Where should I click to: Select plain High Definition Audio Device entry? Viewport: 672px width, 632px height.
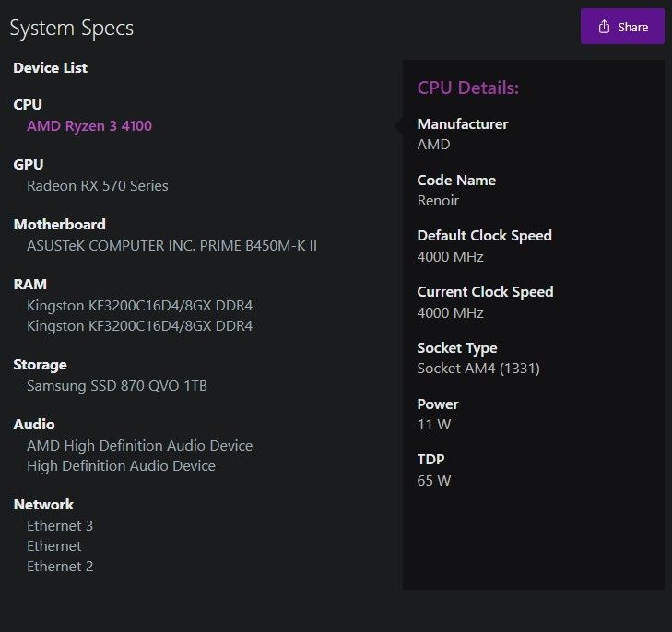(x=121, y=466)
